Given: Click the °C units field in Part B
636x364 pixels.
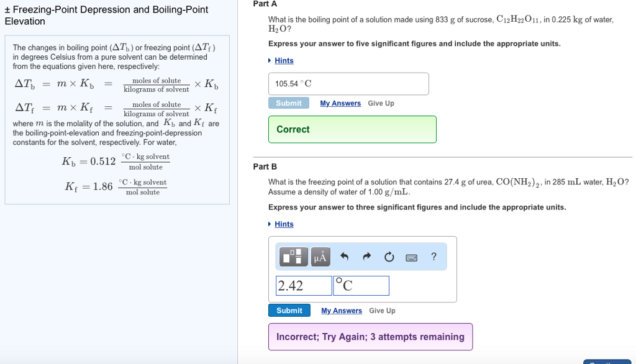Looking at the screenshot, I should [361, 285].
